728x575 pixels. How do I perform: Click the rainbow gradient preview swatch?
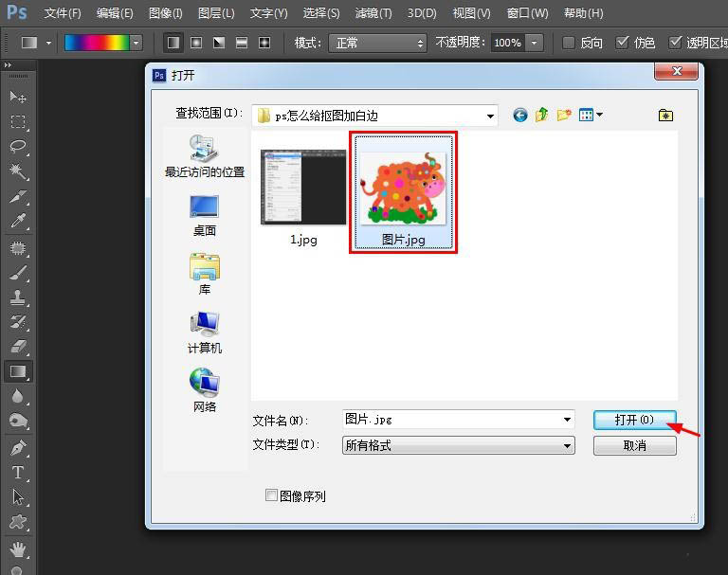pyautogui.click(x=97, y=43)
